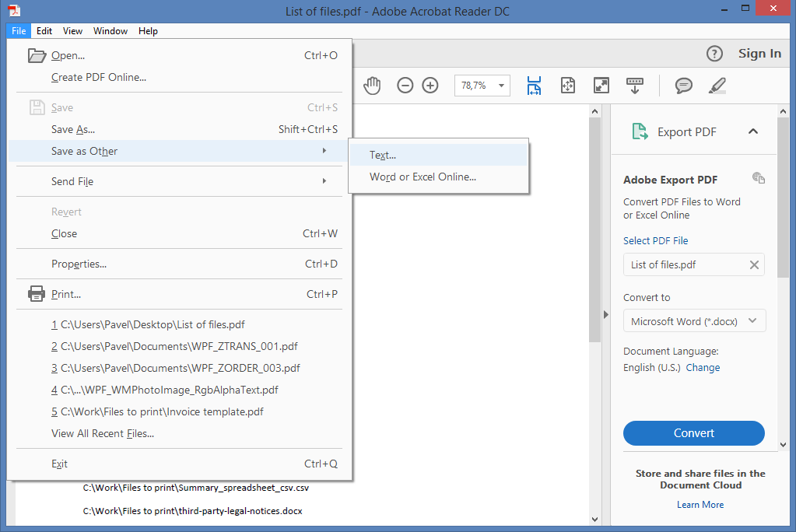Open the zoom percentage dropdown
796x532 pixels.
point(501,86)
